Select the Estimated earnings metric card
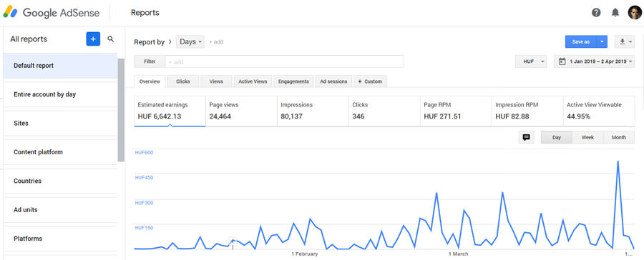Image resolution: width=644 pixels, height=260 pixels. 170,111
